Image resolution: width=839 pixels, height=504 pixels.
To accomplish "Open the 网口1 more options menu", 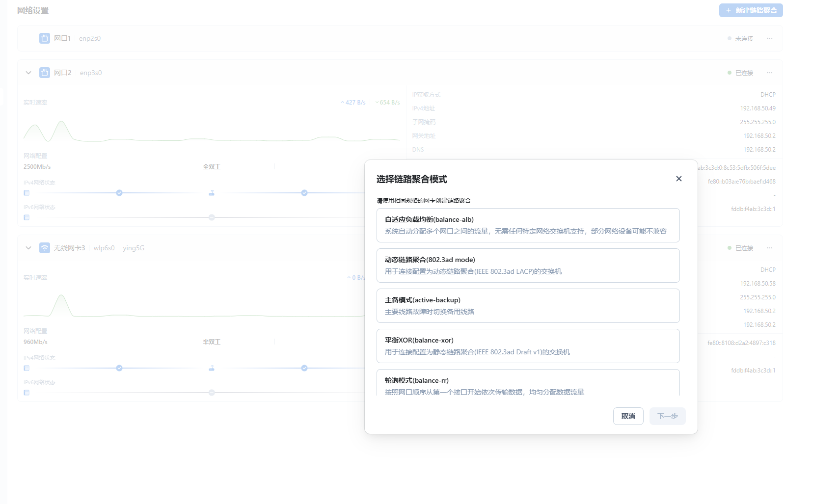I will [769, 38].
